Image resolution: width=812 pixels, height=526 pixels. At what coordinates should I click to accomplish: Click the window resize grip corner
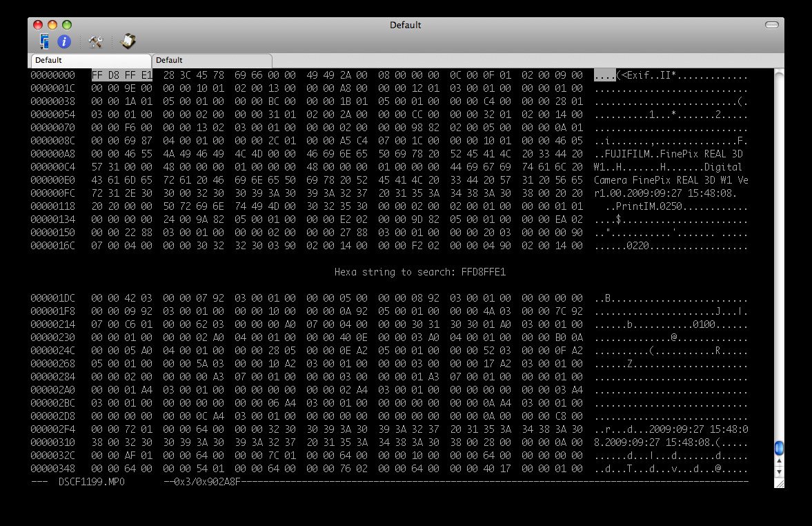[779, 483]
